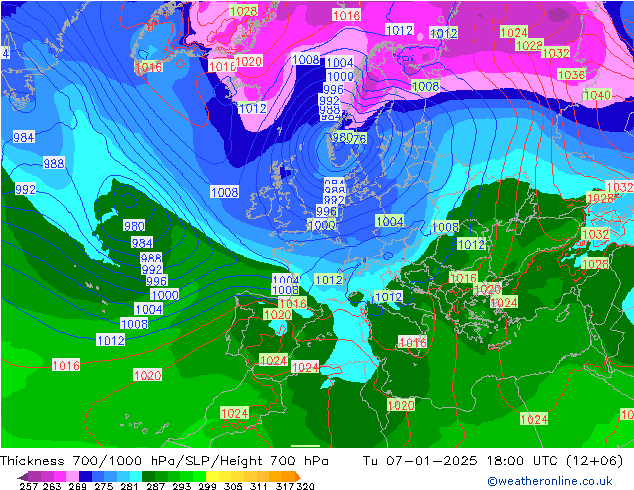This screenshot has height=490, width=634.
Task: Click the legend value 293
Action: 181,486
